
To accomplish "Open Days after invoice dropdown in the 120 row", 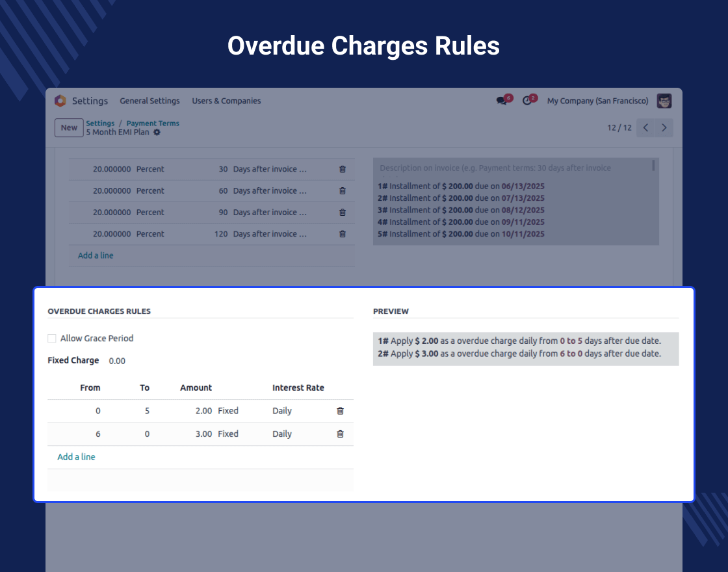I will coord(270,234).
